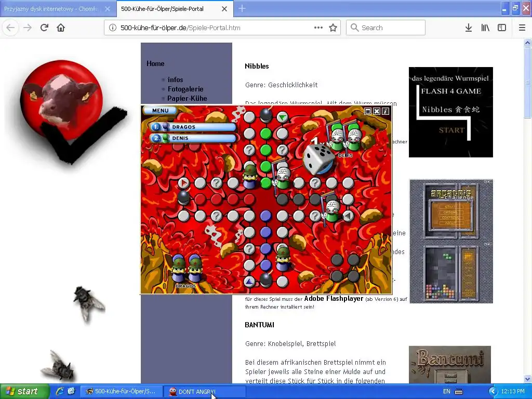Click the green down-arrow start field
The height and width of the screenshot is (399, 532).
pyautogui.click(x=282, y=117)
